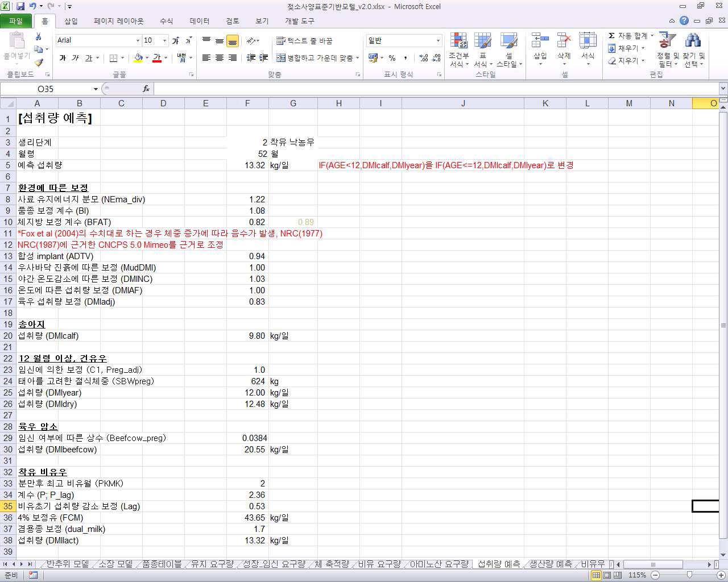Decrease decimal places
The width and height of the screenshot is (728, 582).
click(436, 58)
